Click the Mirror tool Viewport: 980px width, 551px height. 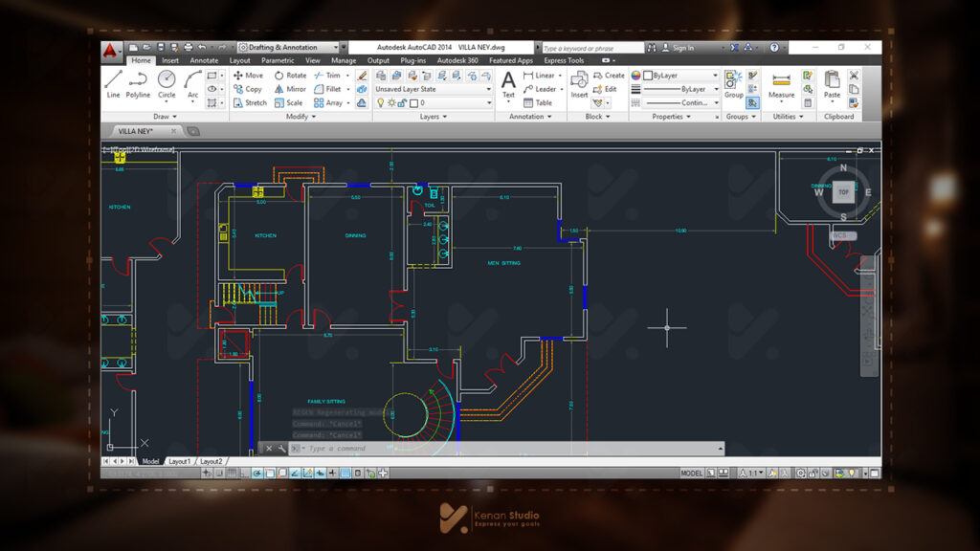(290, 89)
